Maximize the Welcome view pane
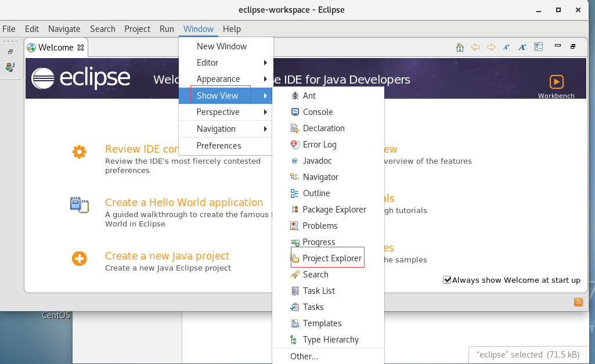 click(x=573, y=46)
